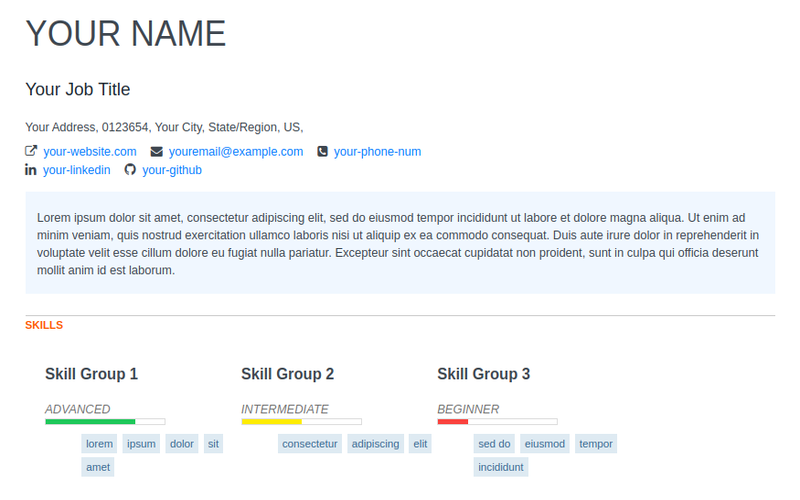Click the envelope email icon
The image size is (800, 500).
pos(156,152)
